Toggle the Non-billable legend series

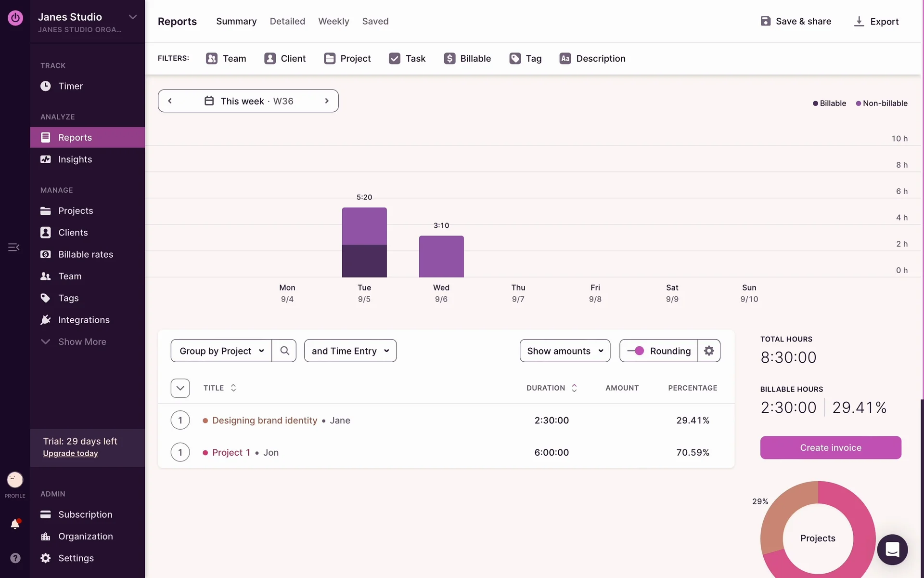point(882,103)
